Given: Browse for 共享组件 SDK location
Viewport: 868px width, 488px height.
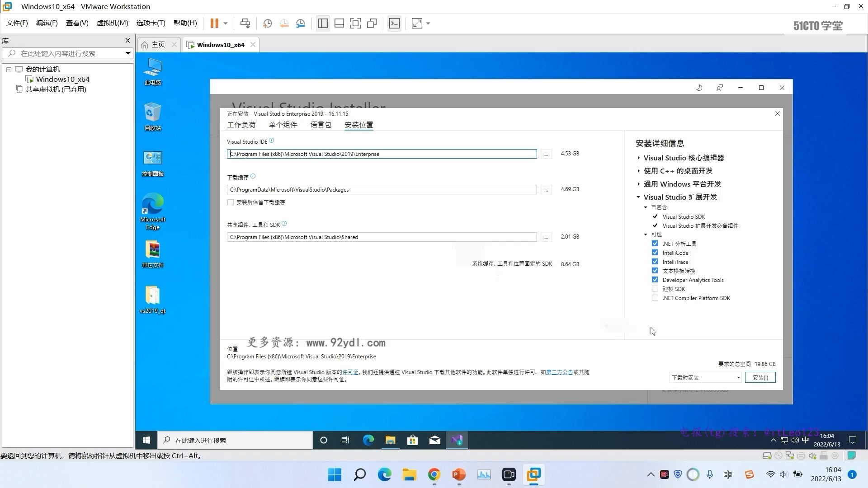Looking at the screenshot, I should click(546, 237).
